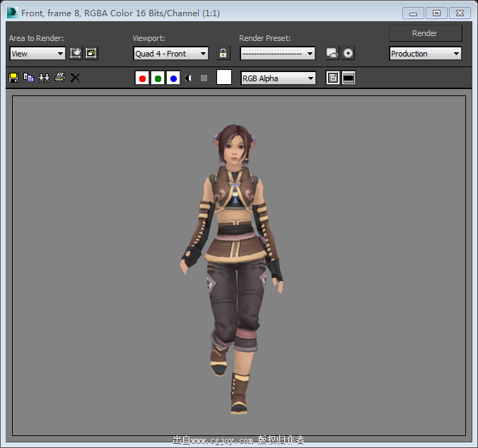The height and width of the screenshot is (448, 478).
Task: Toggle the Red channel button
Action: pos(142,78)
